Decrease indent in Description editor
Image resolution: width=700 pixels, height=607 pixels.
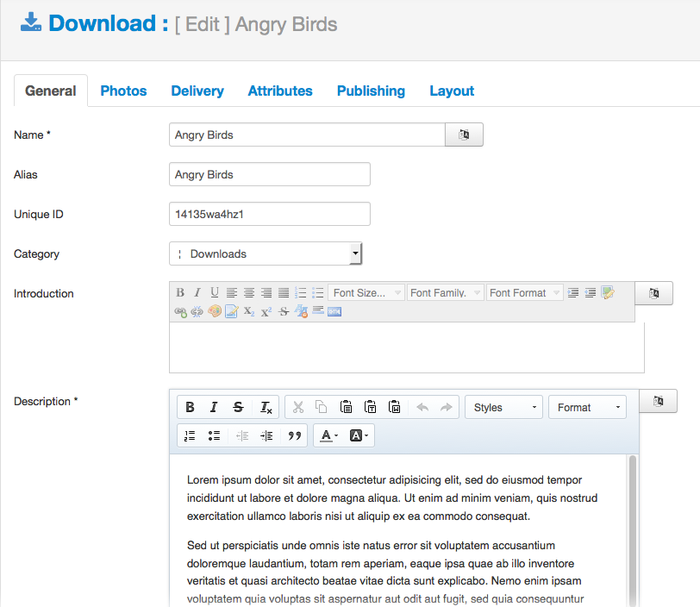click(242, 435)
